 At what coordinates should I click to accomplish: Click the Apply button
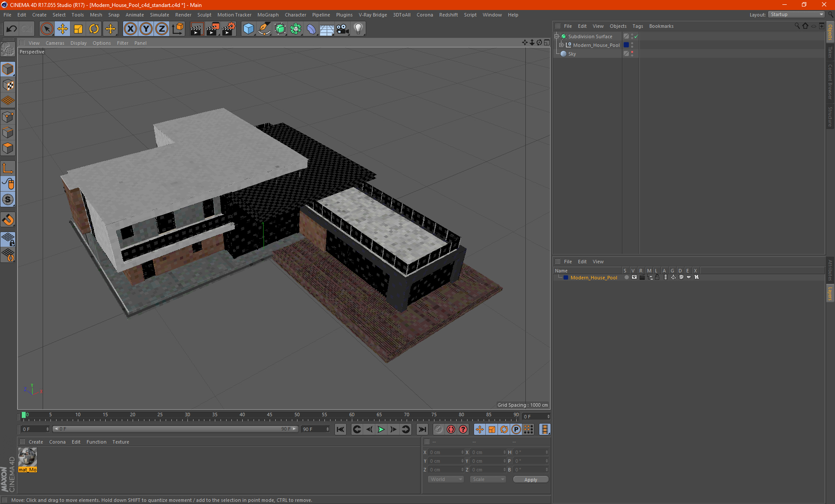[531, 479]
